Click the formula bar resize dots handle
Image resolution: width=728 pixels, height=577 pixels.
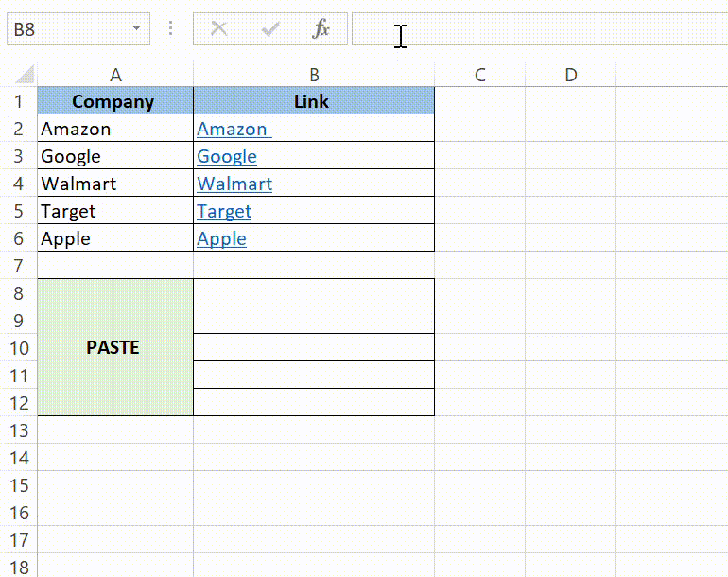click(171, 29)
